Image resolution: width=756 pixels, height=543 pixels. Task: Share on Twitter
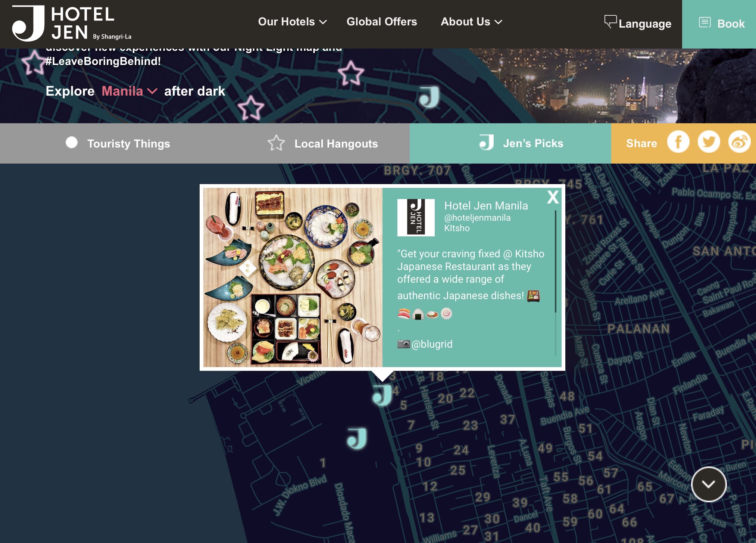(709, 142)
